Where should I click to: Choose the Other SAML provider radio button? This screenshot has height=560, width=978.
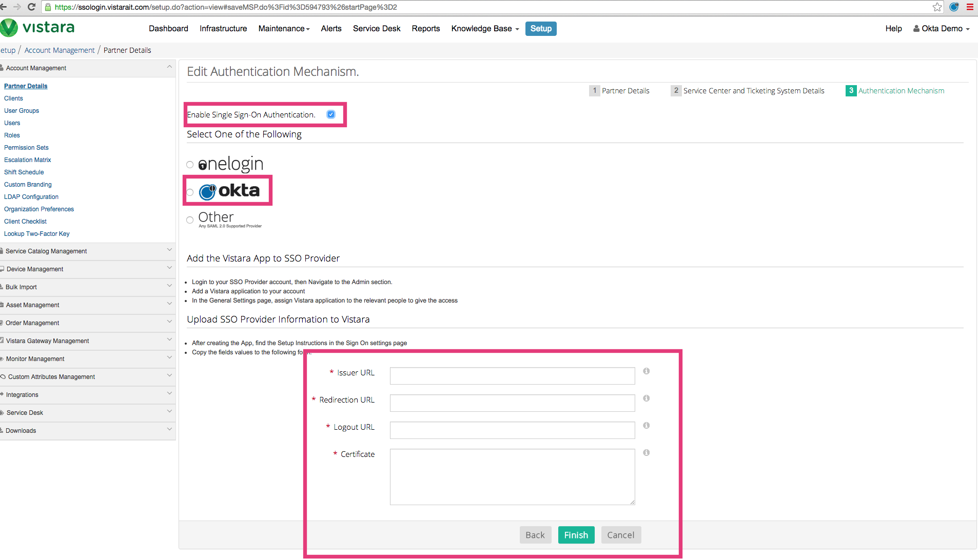190,220
